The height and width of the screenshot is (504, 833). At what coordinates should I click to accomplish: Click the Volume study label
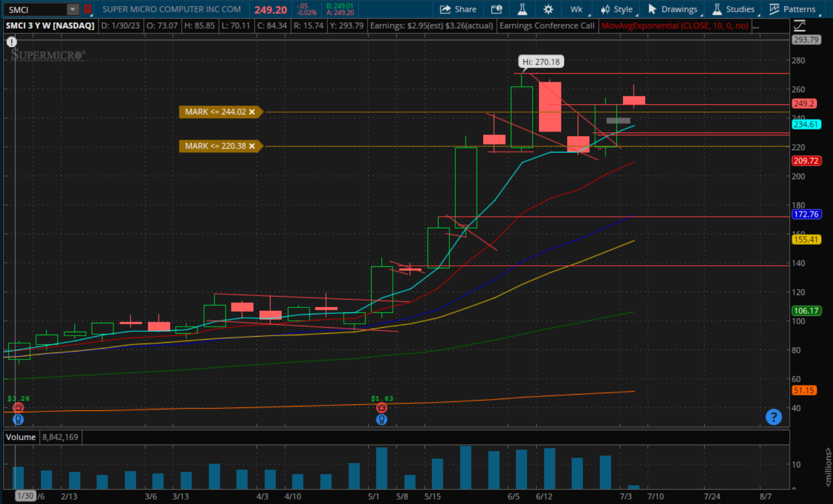point(21,437)
